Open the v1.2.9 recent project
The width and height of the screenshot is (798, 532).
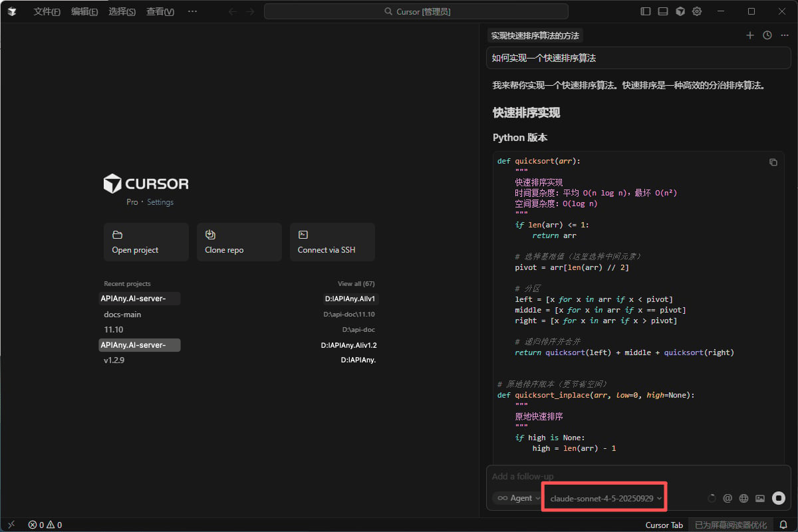(114, 360)
